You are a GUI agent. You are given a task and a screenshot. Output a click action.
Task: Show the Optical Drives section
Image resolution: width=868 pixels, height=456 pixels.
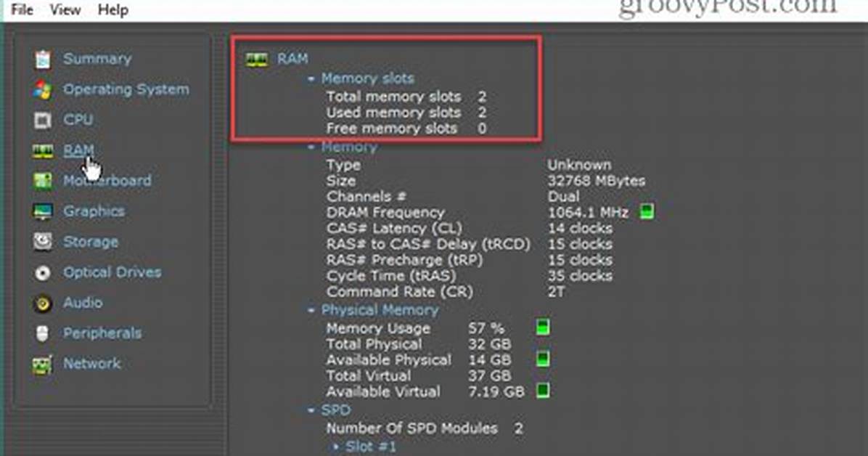tap(112, 272)
